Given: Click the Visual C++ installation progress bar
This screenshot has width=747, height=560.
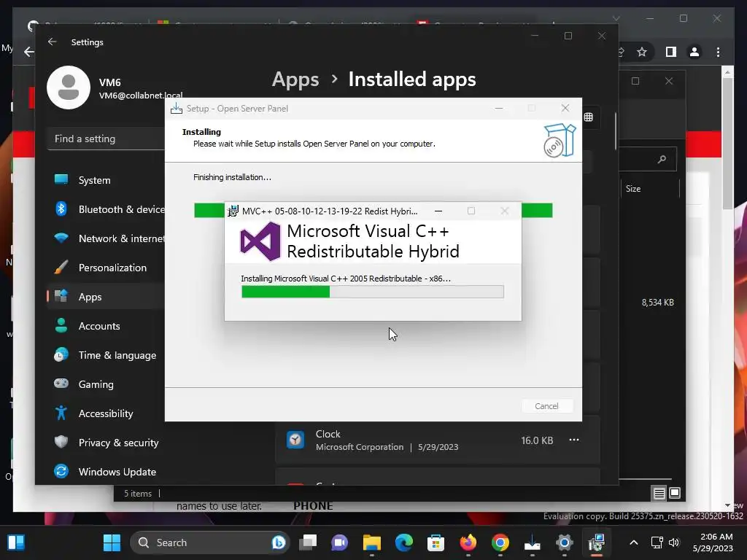Looking at the screenshot, I should click(x=373, y=292).
